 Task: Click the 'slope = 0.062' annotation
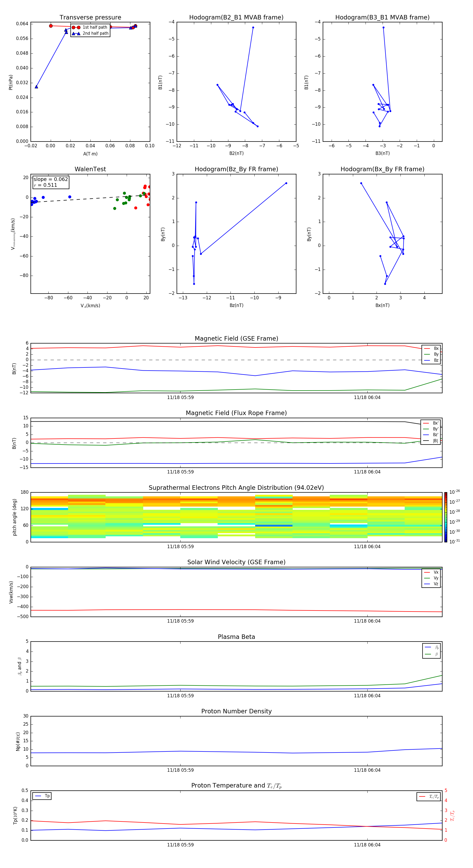click(50, 179)
